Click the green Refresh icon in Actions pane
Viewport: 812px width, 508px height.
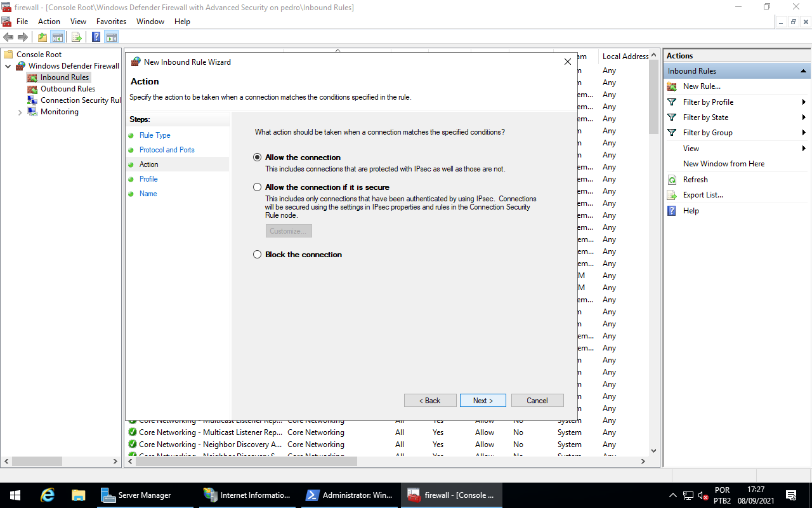coord(672,180)
